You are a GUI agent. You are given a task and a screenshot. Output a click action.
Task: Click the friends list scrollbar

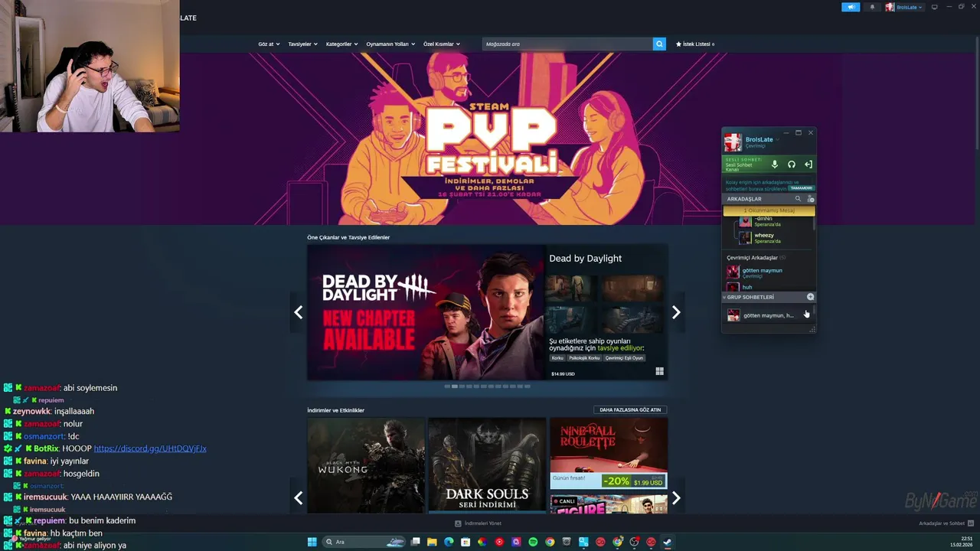pyautogui.click(x=814, y=222)
